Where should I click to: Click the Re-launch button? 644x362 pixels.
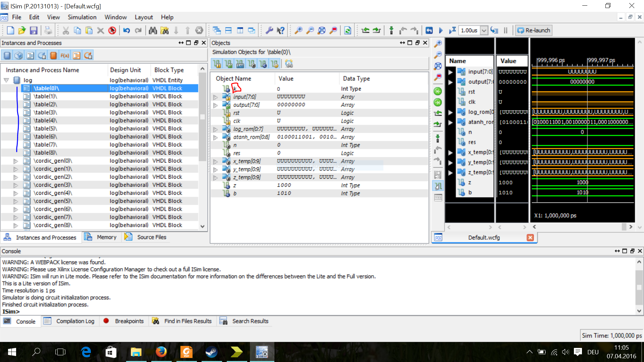tap(534, 31)
